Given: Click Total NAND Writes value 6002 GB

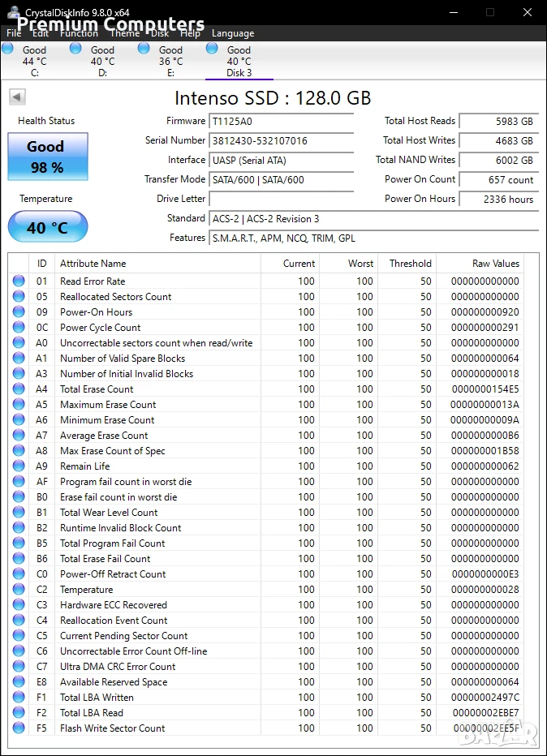Looking at the screenshot, I should click(x=499, y=160).
